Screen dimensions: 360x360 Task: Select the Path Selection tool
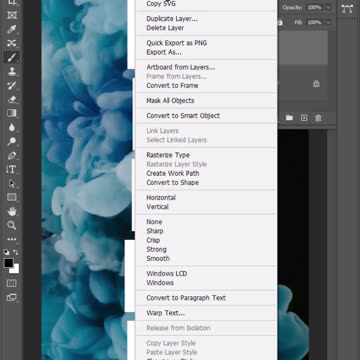(x=12, y=183)
